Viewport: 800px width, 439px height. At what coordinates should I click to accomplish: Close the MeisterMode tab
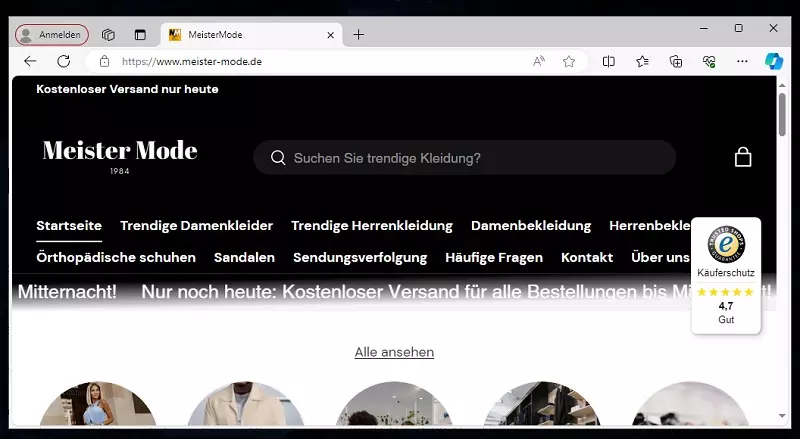pyautogui.click(x=330, y=35)
